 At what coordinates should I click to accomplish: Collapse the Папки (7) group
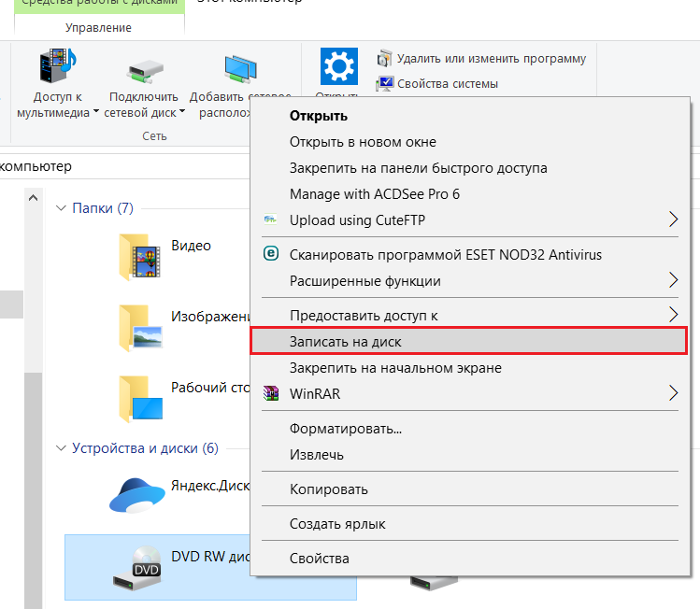[x=61, y=208]
